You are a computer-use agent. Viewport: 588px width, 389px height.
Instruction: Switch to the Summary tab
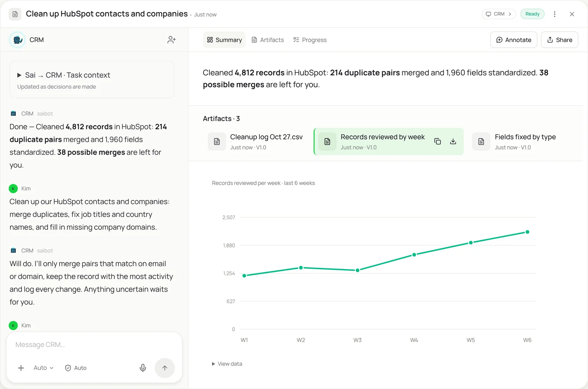(x=225, y=40)
